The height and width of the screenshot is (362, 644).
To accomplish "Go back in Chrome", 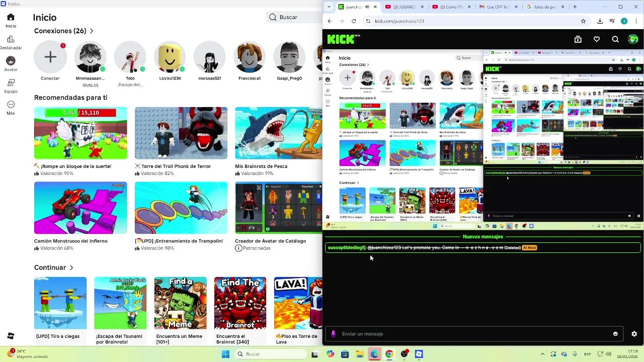I will click(x=330, y=21).
